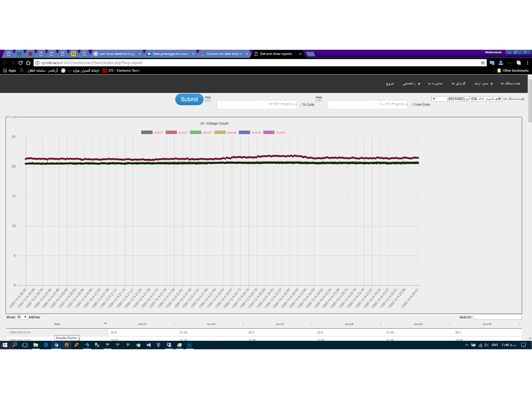Switch to the Date.prototype.toLocale tab
Screen dimensions: 532x399
click(x=171, y=54)
